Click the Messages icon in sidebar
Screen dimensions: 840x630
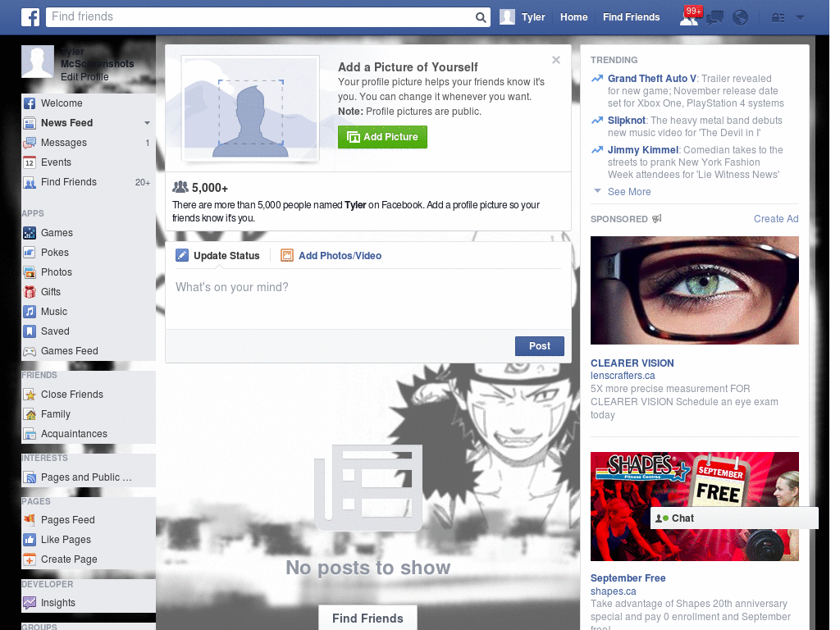[30, 143]
